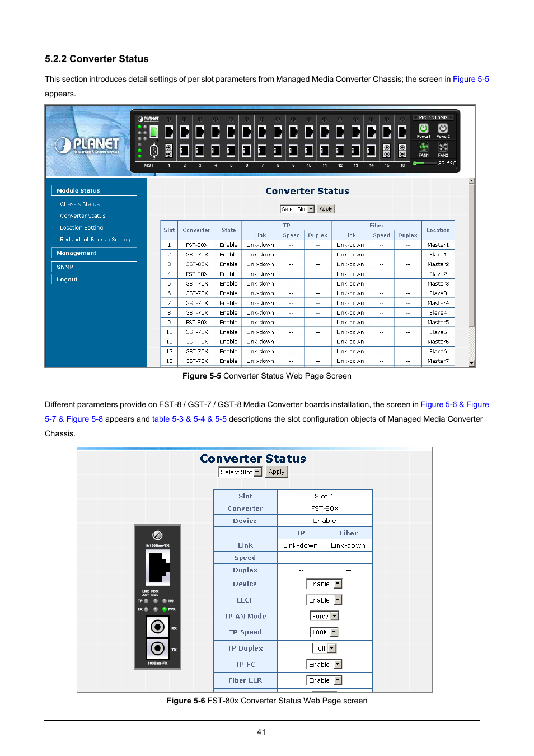This screenshot has height=756, width=534.
Task: Open the TP AN Mode Force dropdown
Action: (x=324, y=616)
